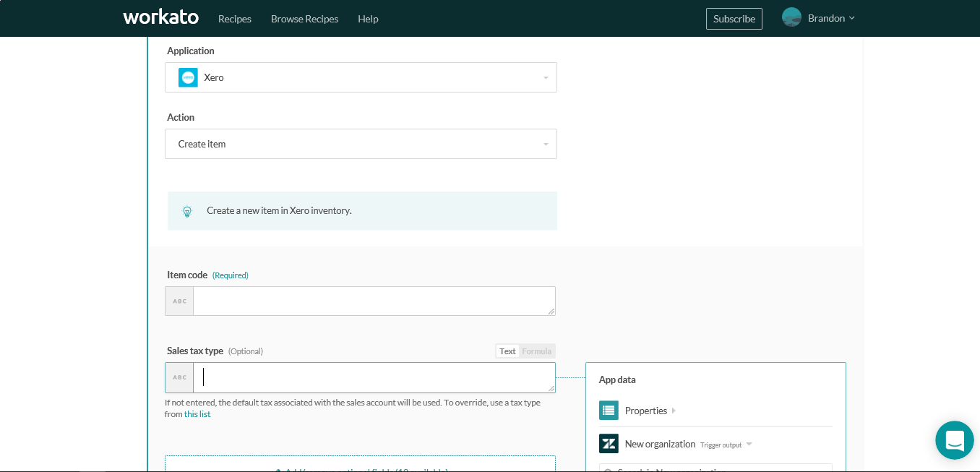Viewport: 980px width, 472px height.
Task: Switch Sales tax type to Text mode
Action: click(507, 351)
